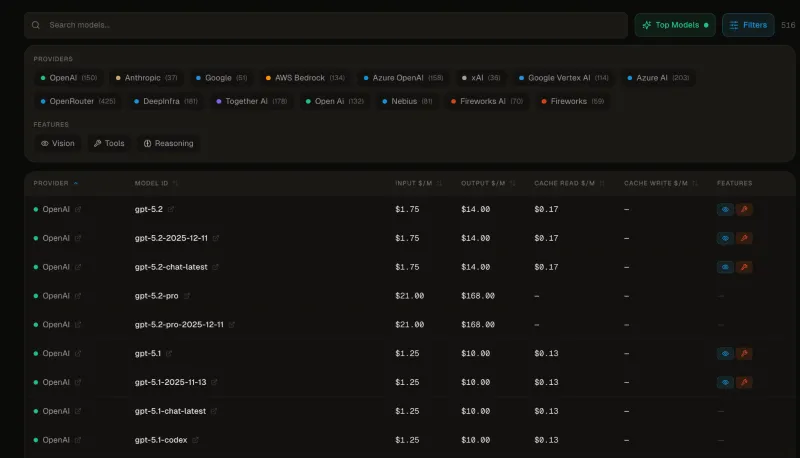Open OpenAI provider link in gpt-5.2 row
The width and height of the screenshot is (800, 458).
coord(78,209)
